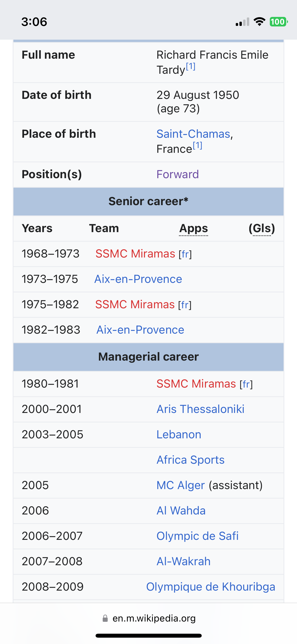Image resolution: width=297 pixels, height=644 pixels.
Task: Open the Olympic de Safi link
Action: point(197,536)
